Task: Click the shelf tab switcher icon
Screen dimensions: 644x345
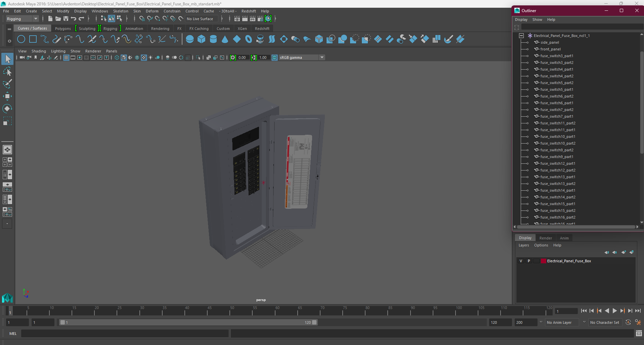Action: click(9, 29)
